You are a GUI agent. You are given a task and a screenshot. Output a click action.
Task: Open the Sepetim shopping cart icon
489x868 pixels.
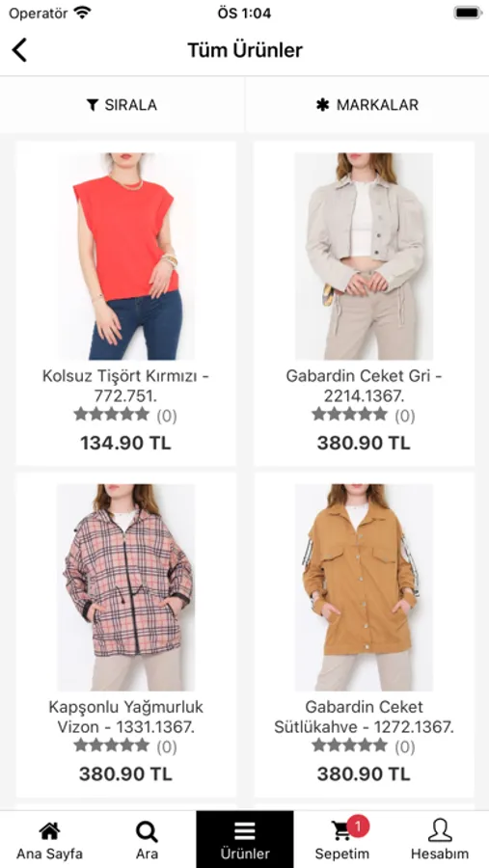click(341, 831)
